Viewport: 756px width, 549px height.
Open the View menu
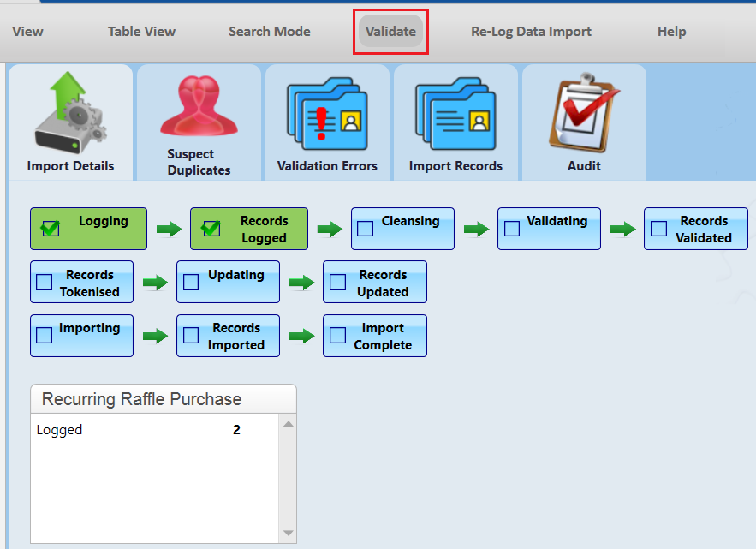pos(27,32)
